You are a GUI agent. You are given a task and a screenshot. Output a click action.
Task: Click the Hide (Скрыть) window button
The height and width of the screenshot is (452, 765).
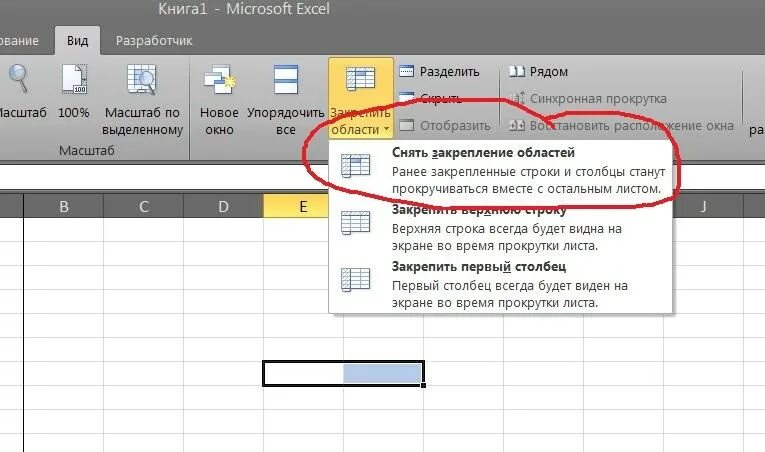[430, 99]
